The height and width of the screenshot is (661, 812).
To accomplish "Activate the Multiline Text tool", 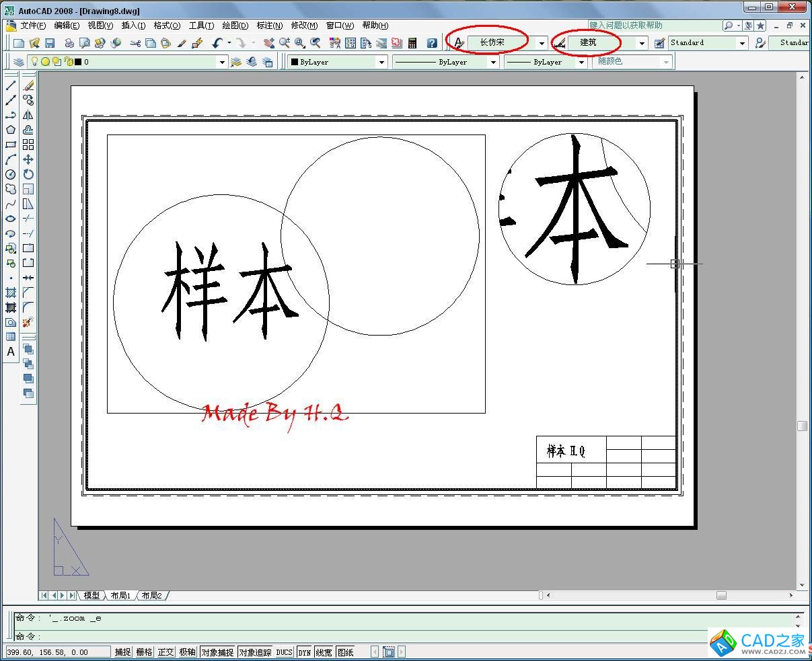I will (x=11, y=352).
